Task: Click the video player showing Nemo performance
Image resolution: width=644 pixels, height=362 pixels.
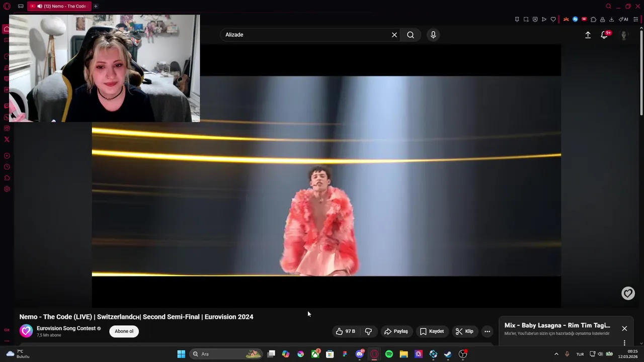Action: click(x=326, y=176)
